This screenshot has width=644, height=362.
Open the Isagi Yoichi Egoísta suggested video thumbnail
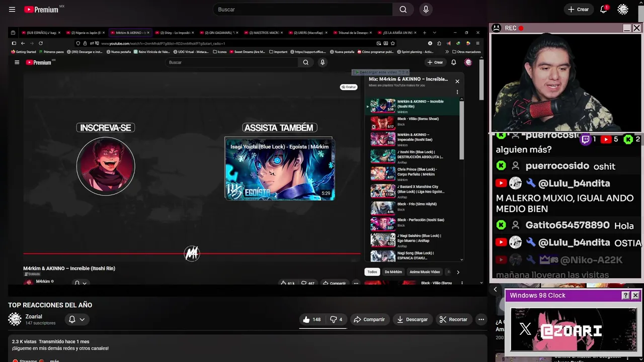(x=280, y=169)
